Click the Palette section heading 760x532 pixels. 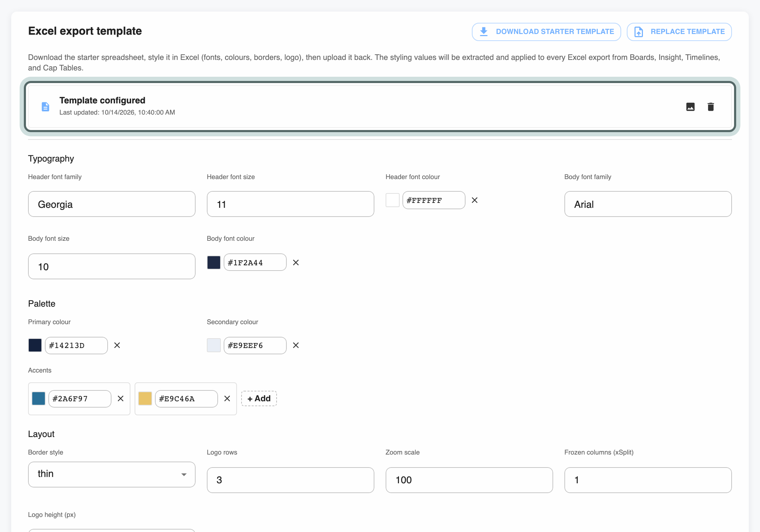[42, 303]
